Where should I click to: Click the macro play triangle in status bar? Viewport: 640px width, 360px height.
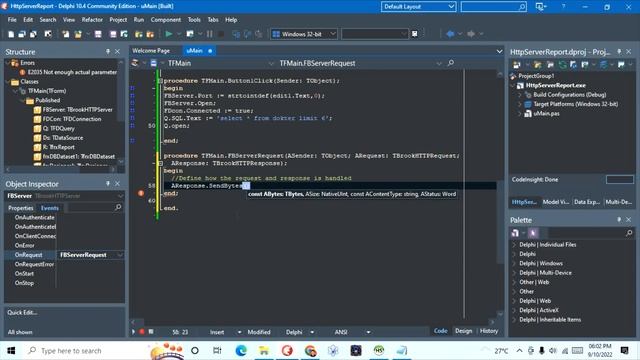click(x=133, y=332)
